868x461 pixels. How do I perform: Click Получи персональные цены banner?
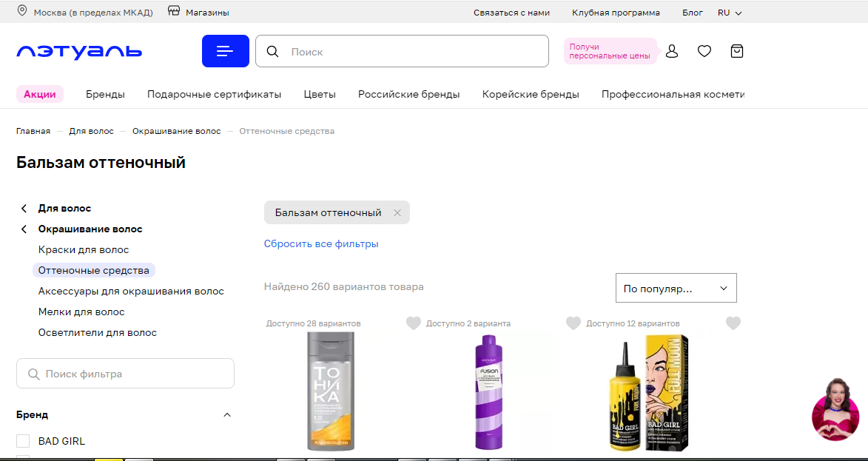[x=610, y=52]
